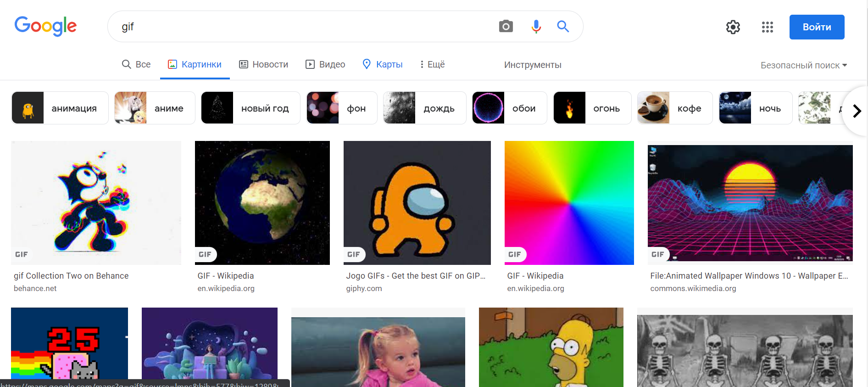
Task: Open 'Jogo GIFs - Get the best GIF' link
Action: click(416, 276)
